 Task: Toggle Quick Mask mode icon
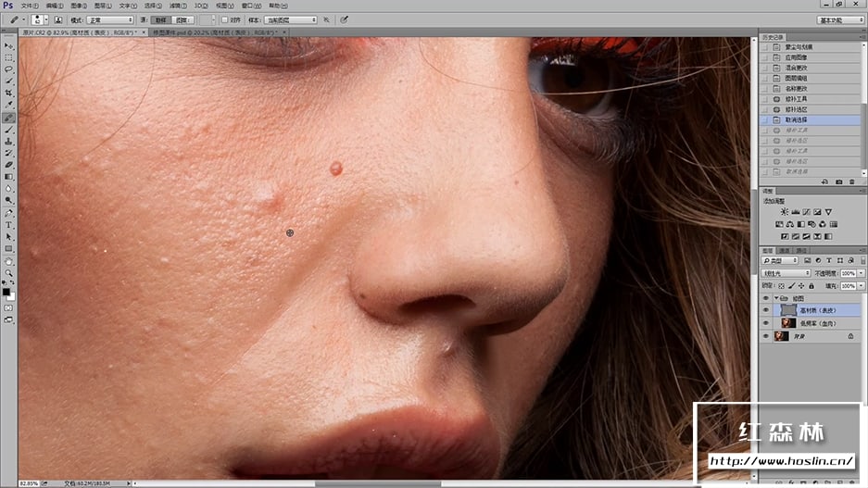point(8,307)
